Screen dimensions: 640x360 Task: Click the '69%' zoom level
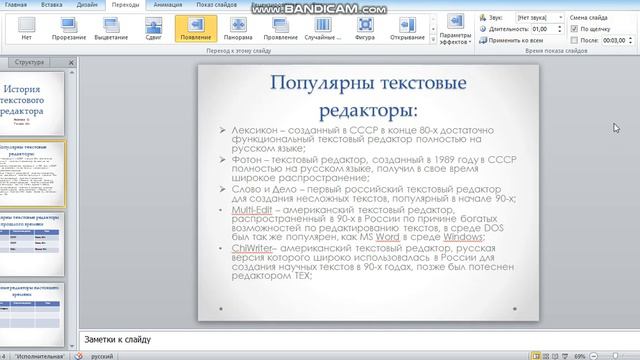[580, 356]
